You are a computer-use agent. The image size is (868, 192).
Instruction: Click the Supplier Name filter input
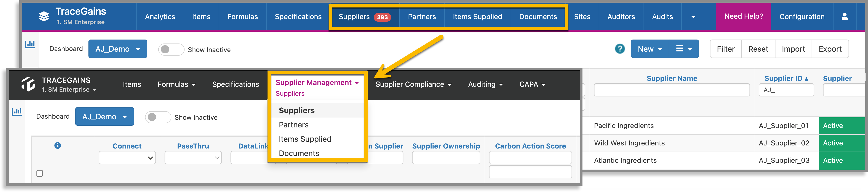coord(672,90)
